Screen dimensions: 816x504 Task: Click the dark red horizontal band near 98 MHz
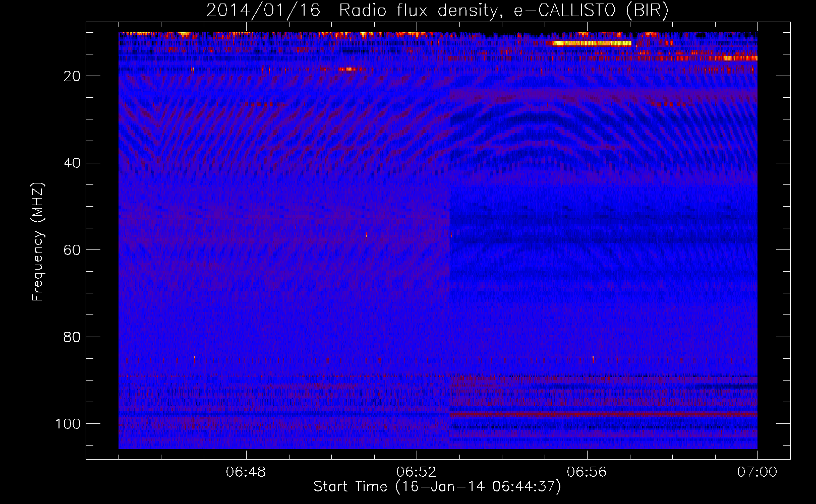click(x=603, y=414)
